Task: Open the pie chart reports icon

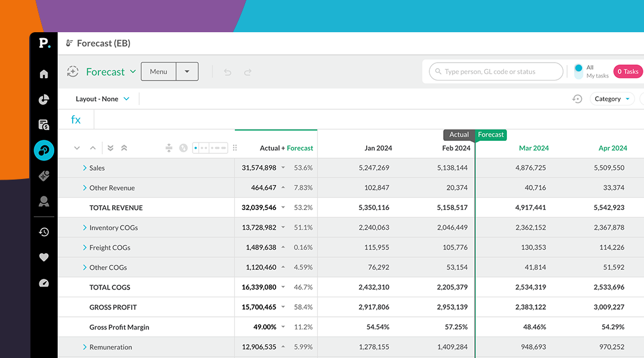Action: click(x=44, y=100)
